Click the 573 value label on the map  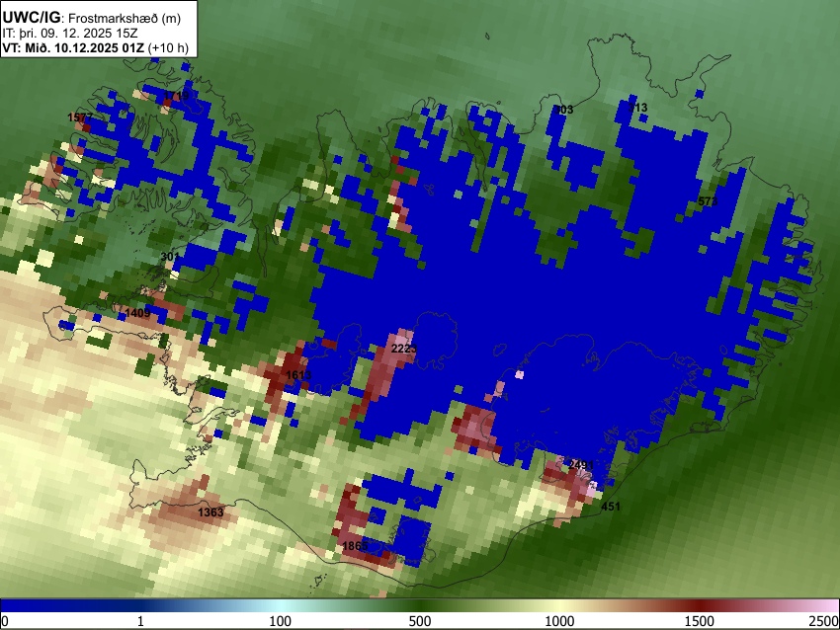click(x=708, y=201)
